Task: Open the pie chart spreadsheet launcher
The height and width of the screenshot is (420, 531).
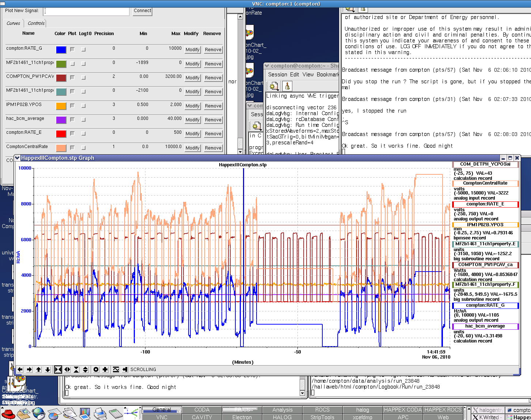Action: coord(54,414)
